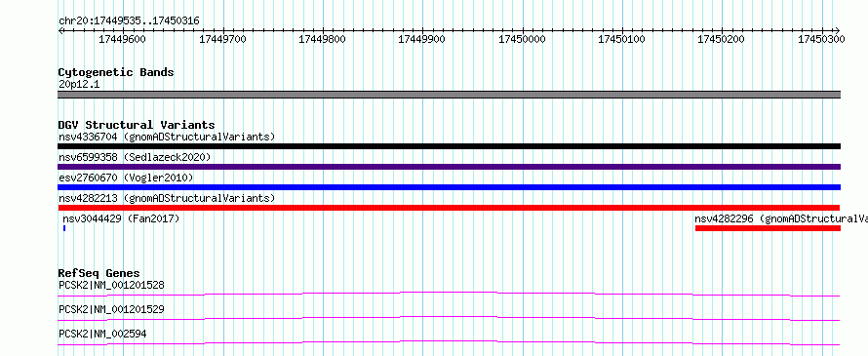Click the RefSeq Genes track title
868x356 pixels.
(99, 273)
